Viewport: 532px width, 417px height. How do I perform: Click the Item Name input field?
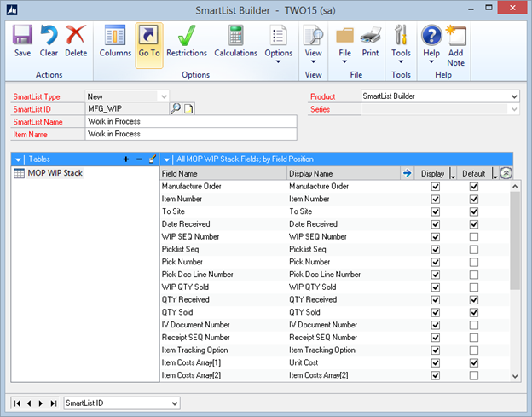pyautogui.click(x=191, y=134)
